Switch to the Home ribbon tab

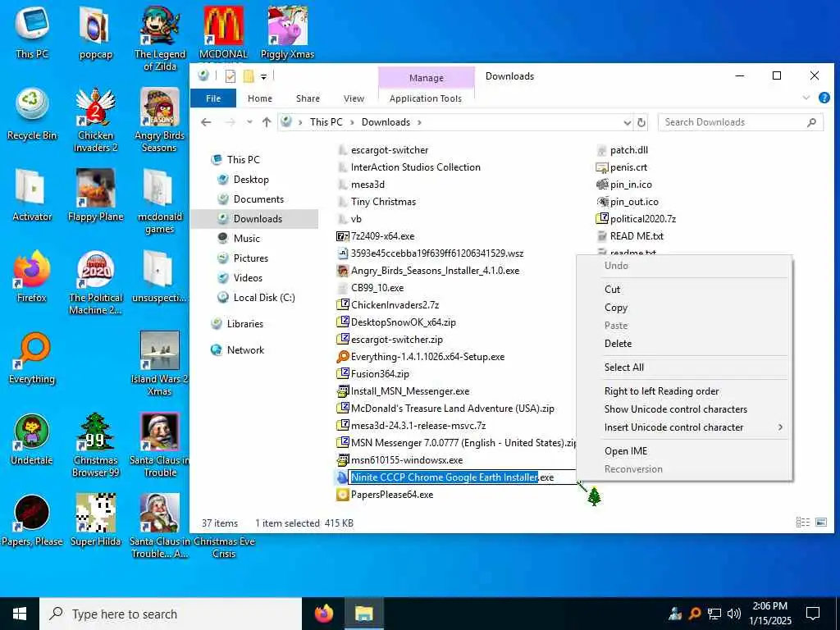tap(260, 98)
